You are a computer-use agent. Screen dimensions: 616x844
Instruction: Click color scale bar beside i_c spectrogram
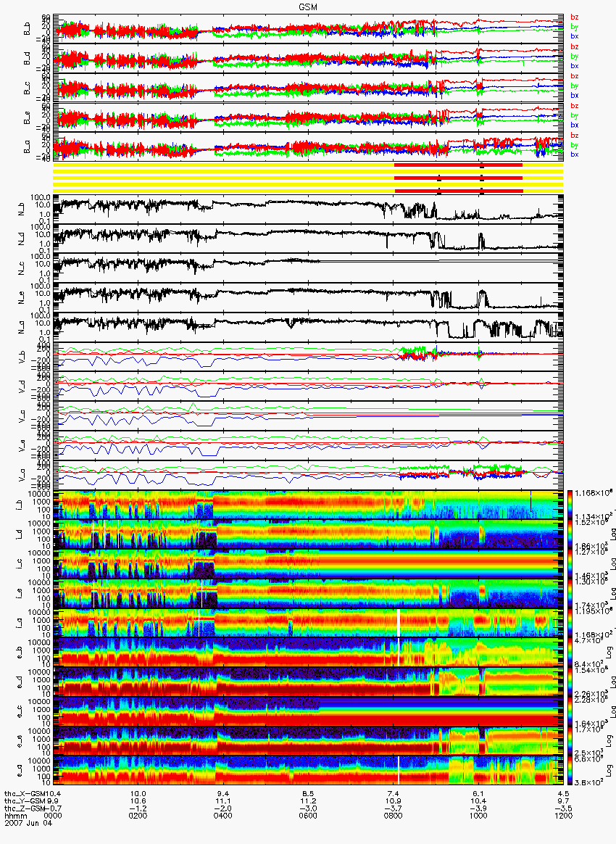click(571, 564)
